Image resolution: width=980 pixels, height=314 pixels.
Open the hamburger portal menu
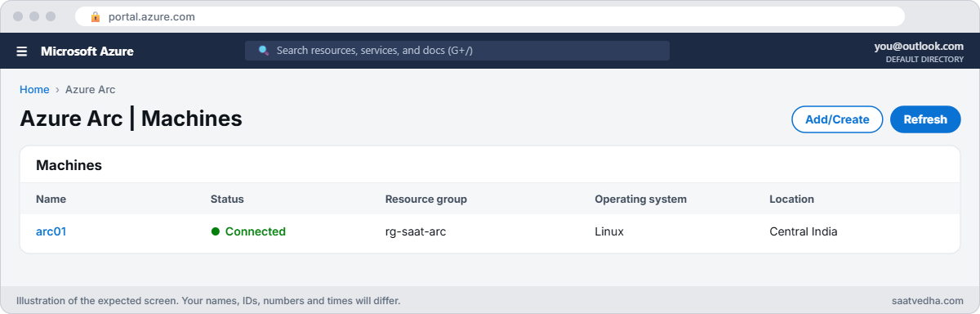point(22,51)
